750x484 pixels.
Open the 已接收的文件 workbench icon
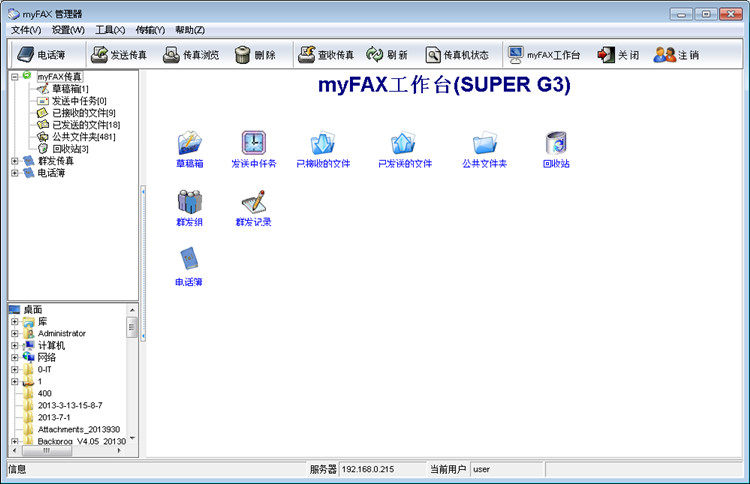pos(323,149)
